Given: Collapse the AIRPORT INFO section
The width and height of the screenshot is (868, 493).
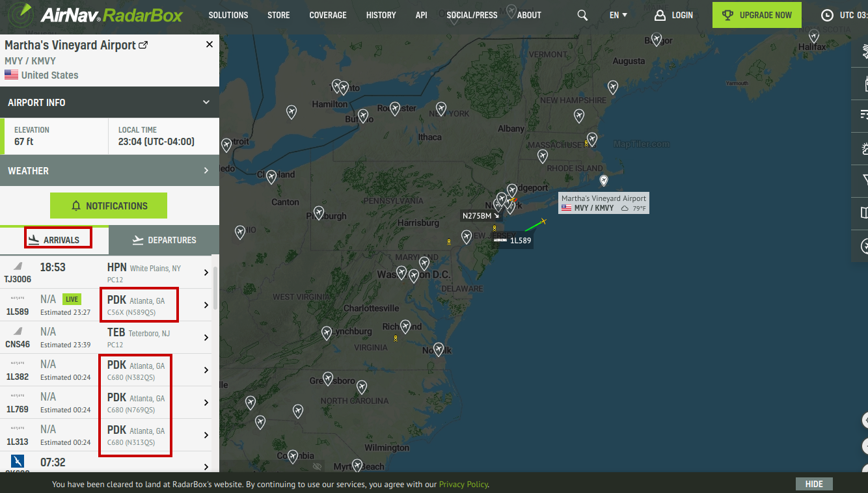Looking at the screenshot, I should coord(206,102).
